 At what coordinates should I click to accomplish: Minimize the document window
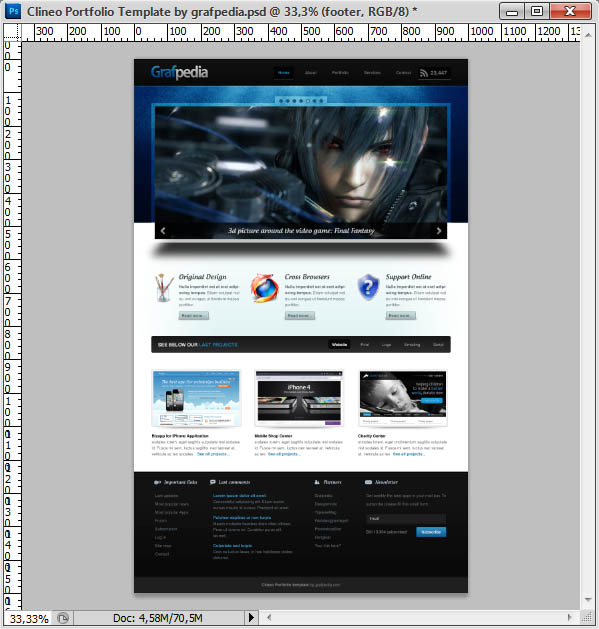click(512, 11)
